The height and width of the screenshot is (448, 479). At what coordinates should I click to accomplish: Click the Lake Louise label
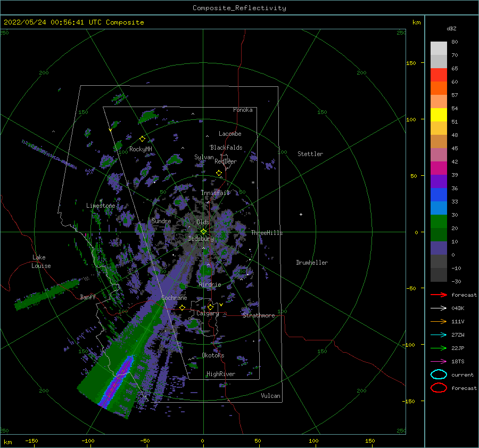coord(41,262)
